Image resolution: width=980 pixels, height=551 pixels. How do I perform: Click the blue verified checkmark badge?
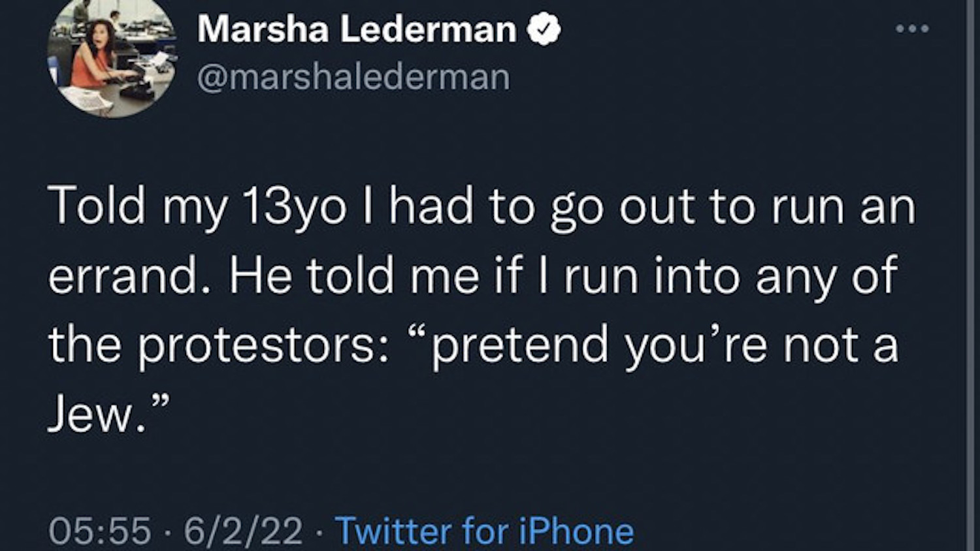(544, 30)
